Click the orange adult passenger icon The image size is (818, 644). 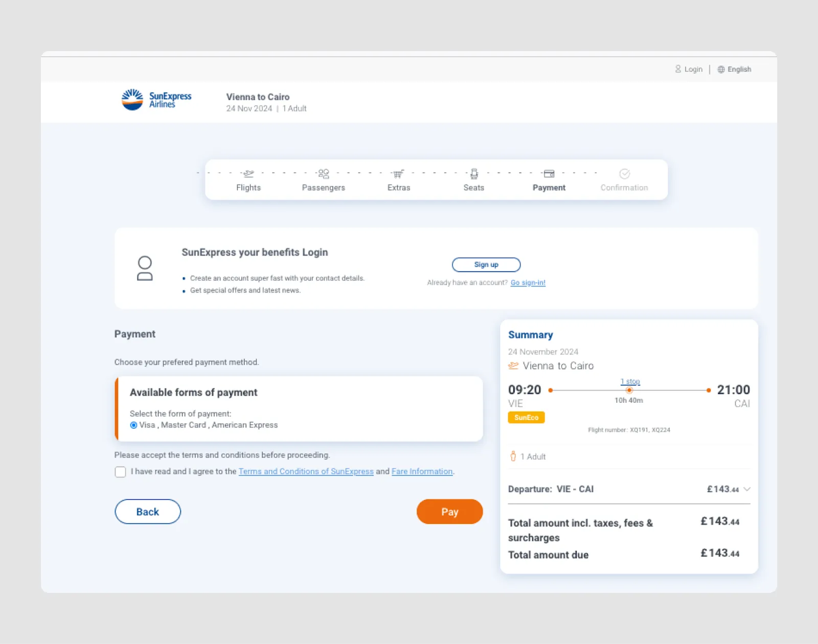[513, 456]
